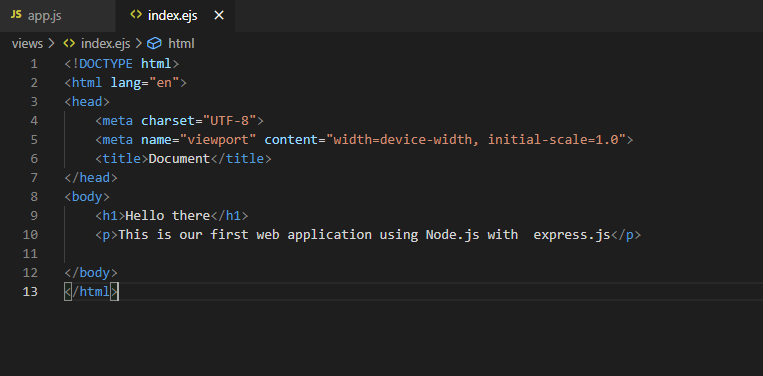The width and height of the screenshot is (763, 376).
Task: Click the "en" value on line 2
Action: [164, 83]
